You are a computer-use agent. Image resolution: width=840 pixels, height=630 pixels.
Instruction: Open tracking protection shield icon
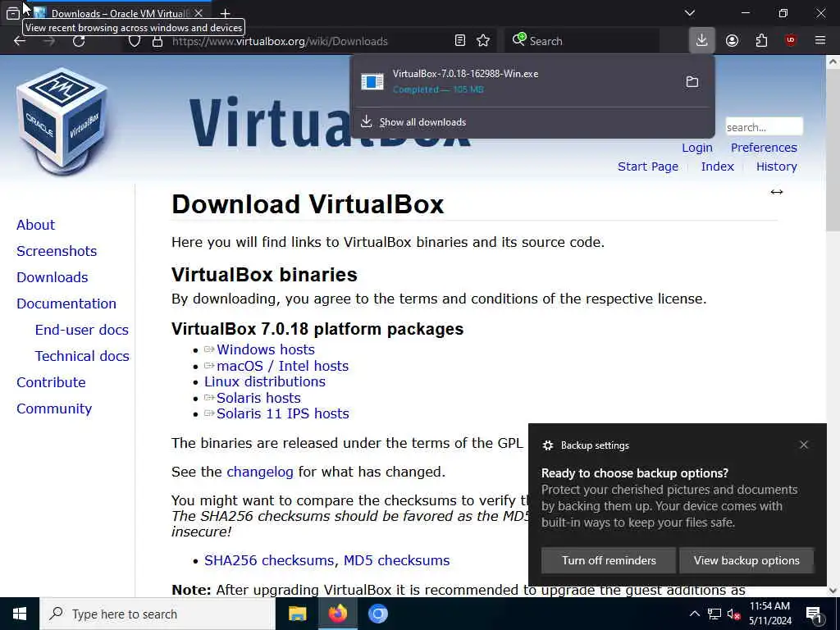coord(135,41)
